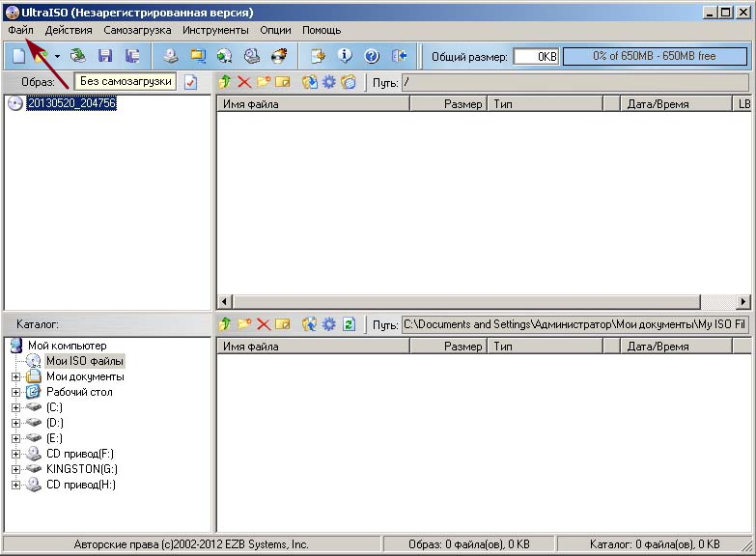The width and height of the screenshot is (756, 556).
Task: Select Мои ISO файлы tree item
Action: click(85, 361)
